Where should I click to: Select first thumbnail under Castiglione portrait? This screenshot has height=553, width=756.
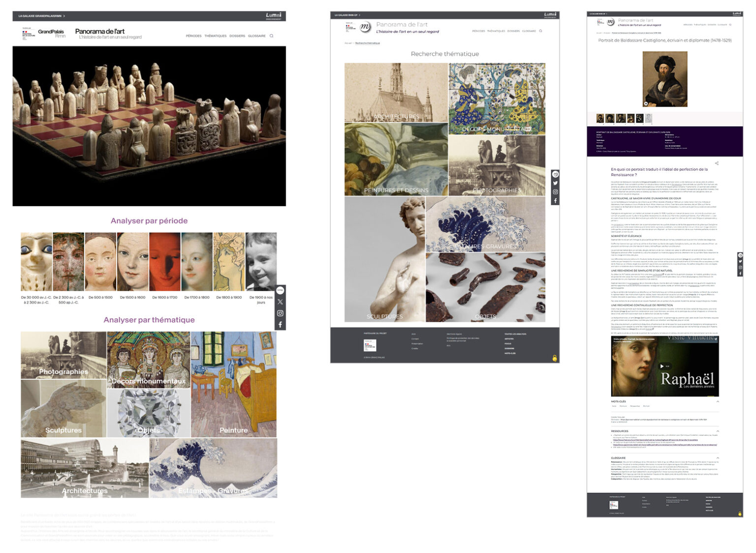point(600,119)
